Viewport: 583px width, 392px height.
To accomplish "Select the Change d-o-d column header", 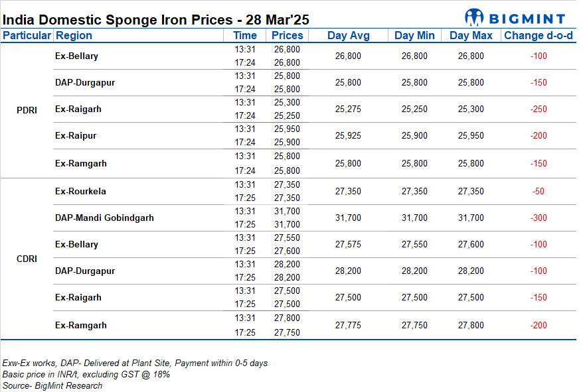I will (x=539, y=36).
